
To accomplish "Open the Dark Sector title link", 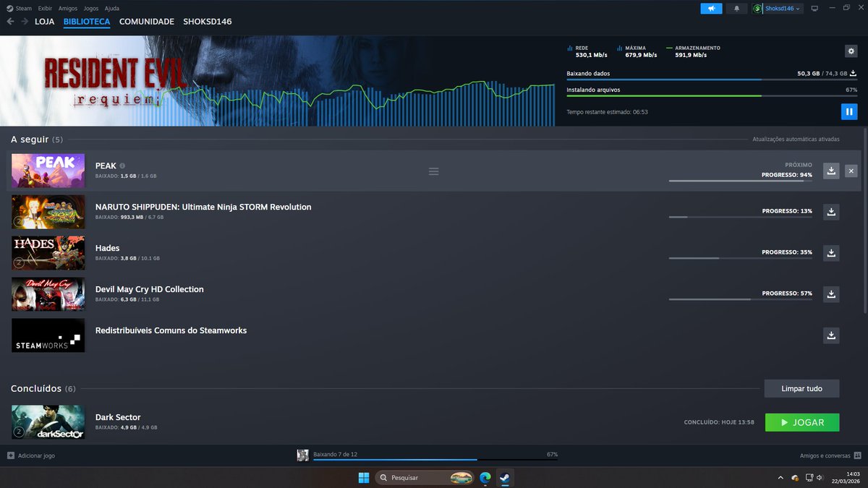I will click(118, 417).
